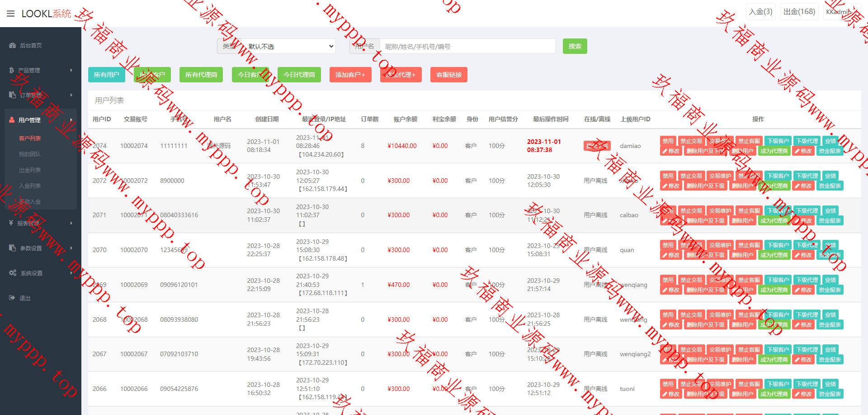Image resolution: width=868 pixels, height=415 pixels.
Task: Click parent user wenqiang2 cell
Action: pos(635,354)
